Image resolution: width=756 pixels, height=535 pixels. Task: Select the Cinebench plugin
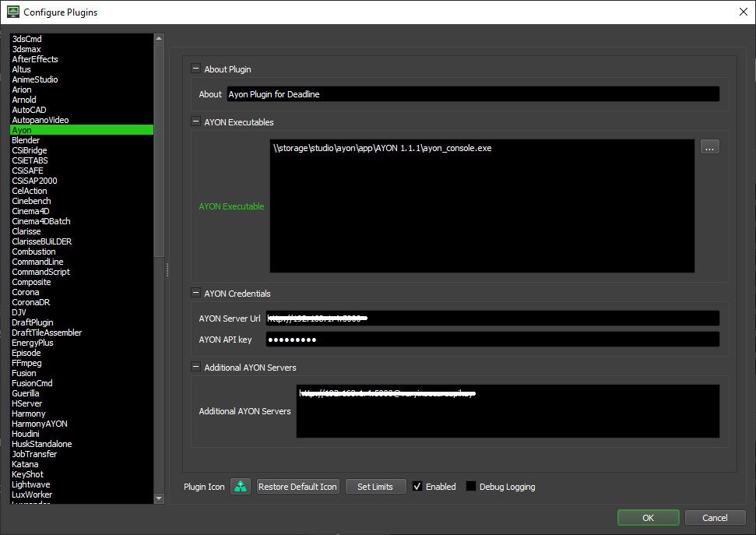tap(82, 201)
